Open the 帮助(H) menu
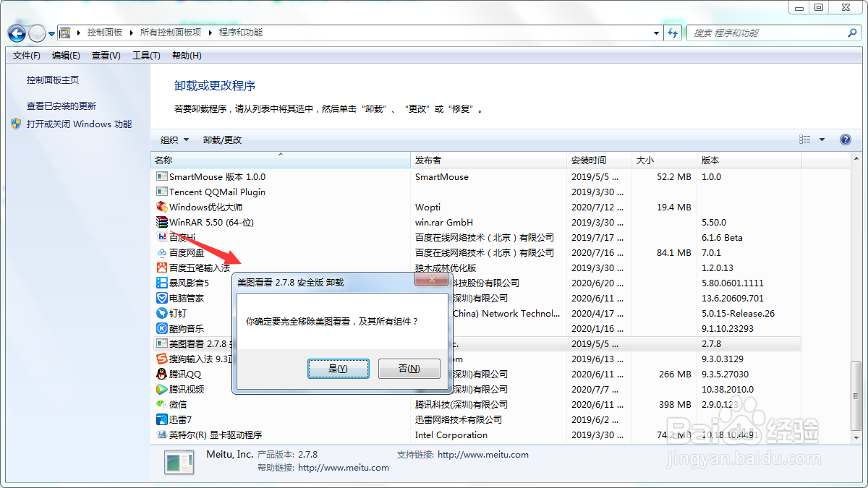Viewport: 868px width, 488px height. coord(187,56)
